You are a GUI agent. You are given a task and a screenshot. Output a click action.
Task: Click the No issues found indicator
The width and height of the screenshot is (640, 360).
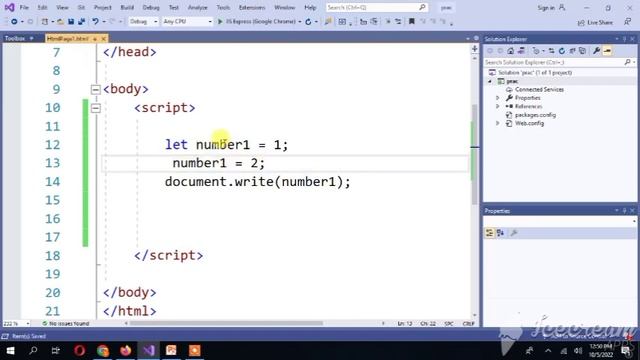pos(65,323)
